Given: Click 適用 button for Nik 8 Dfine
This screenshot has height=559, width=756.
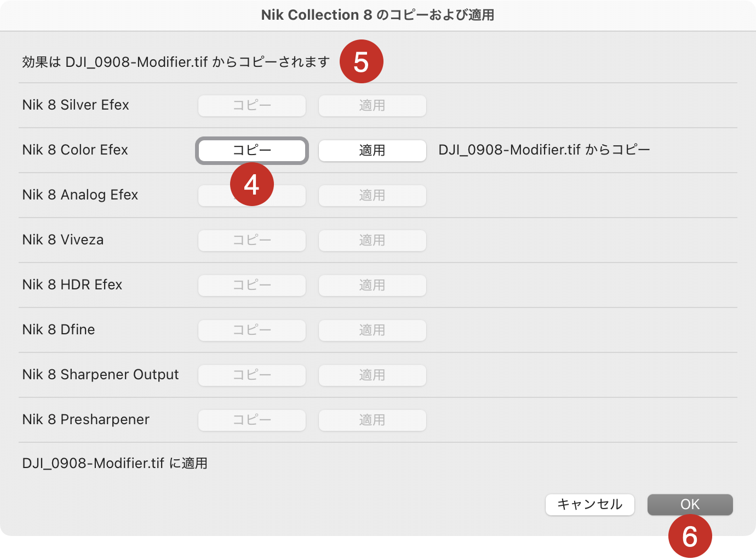Looking at the screenshot, I should pos(373,330).
